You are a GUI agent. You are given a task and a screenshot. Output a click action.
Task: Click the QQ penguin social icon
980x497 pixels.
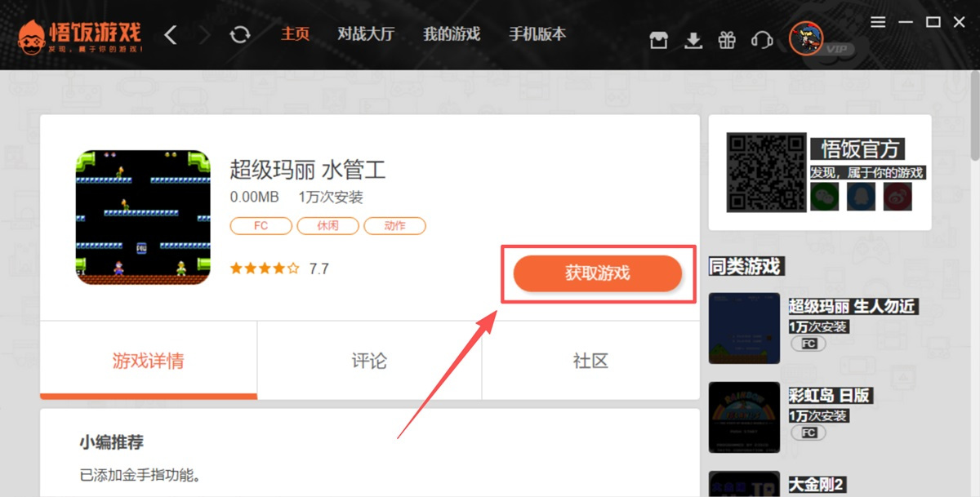861,196
